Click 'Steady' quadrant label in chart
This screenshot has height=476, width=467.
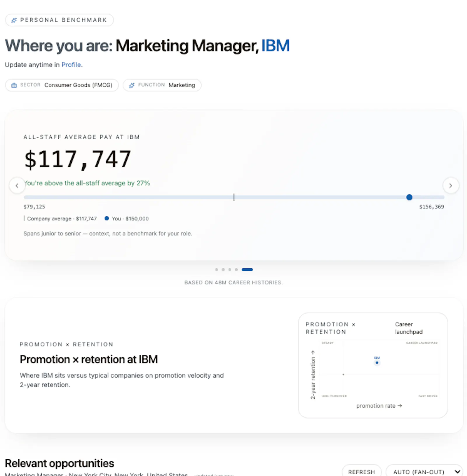point(327,343)
